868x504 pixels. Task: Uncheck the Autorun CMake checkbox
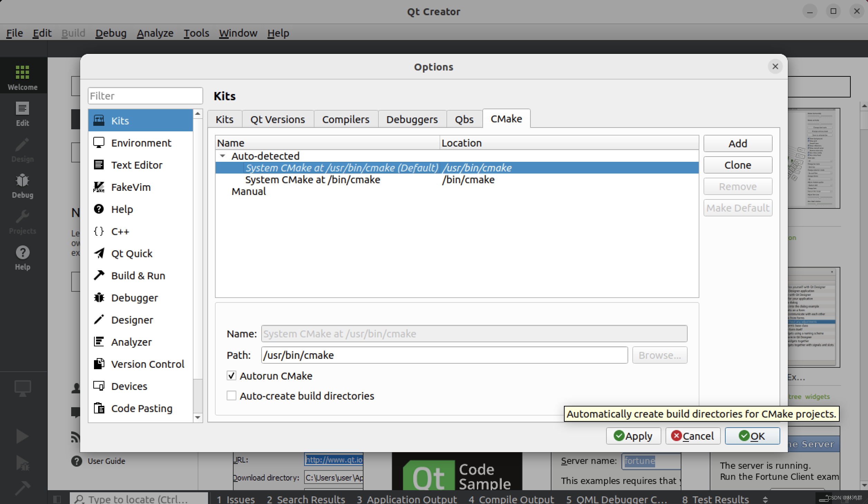tap(232, 375)
